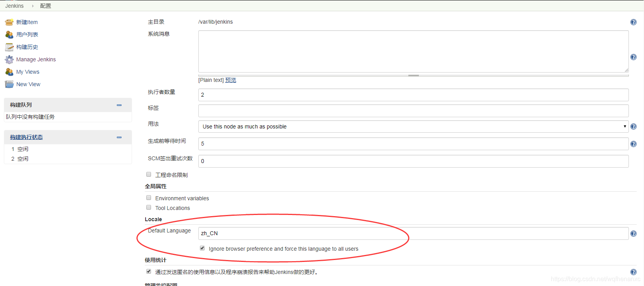Click the 使用统计 section heading
644x286 pixels.
click(156, 260)
